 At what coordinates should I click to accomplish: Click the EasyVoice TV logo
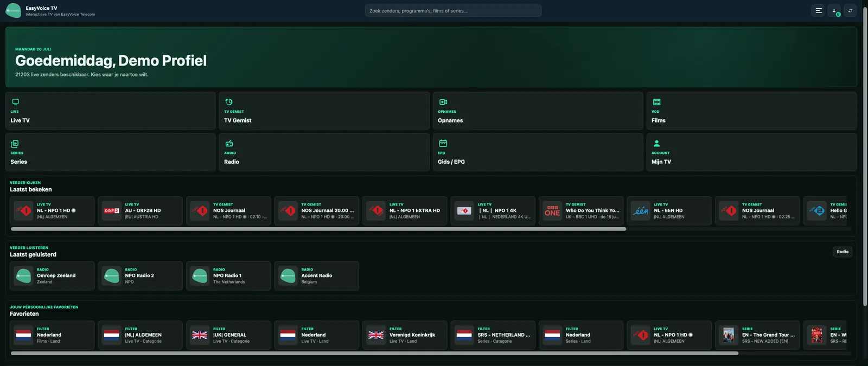tap(13, 10)
